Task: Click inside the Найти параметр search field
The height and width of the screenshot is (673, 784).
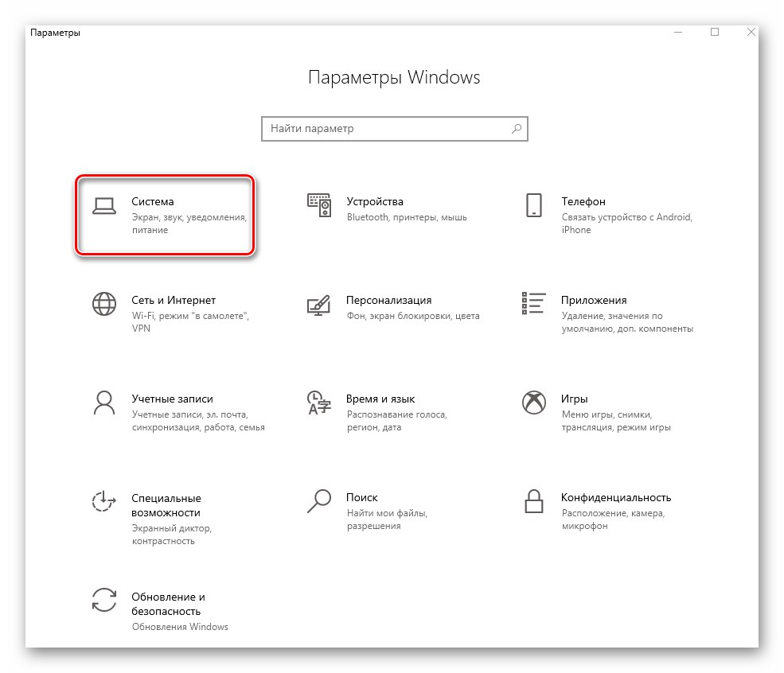Action: [x=358, y=128]
